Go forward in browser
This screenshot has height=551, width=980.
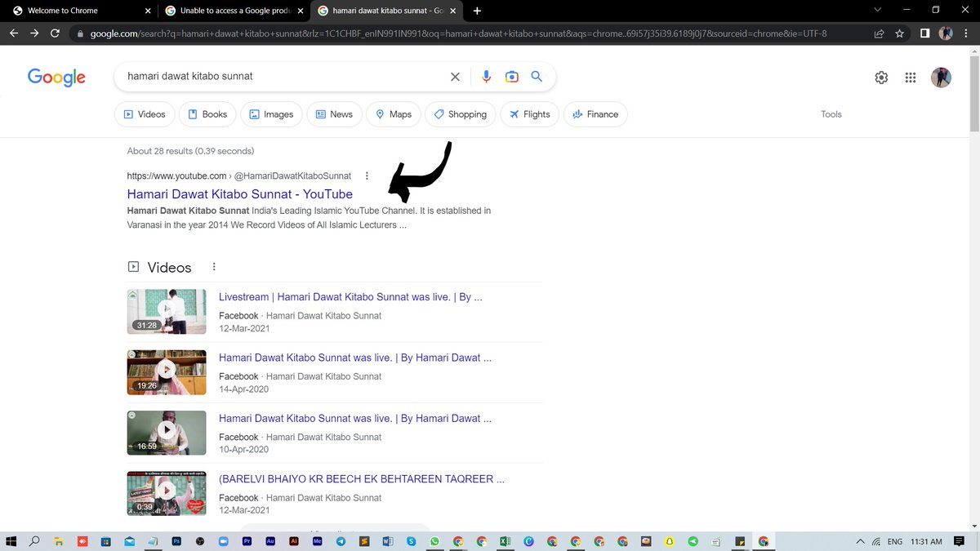click(x=34, y=33)
